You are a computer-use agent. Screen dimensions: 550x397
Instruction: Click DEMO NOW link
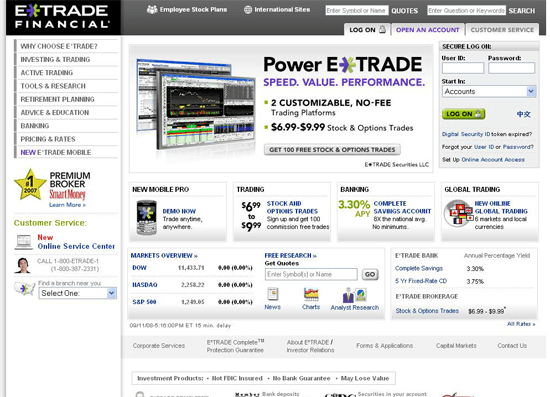click(179, 211)
